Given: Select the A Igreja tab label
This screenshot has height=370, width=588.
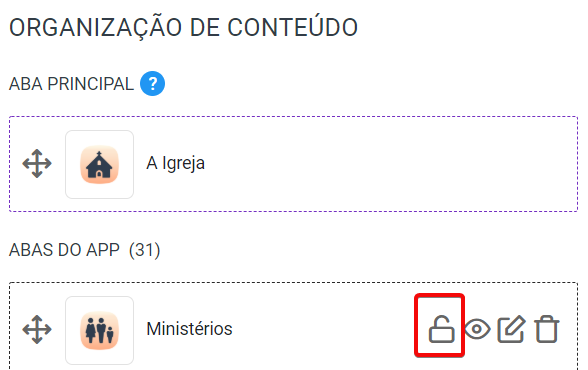Looking at the screenshot, I should tap(176, 163).
